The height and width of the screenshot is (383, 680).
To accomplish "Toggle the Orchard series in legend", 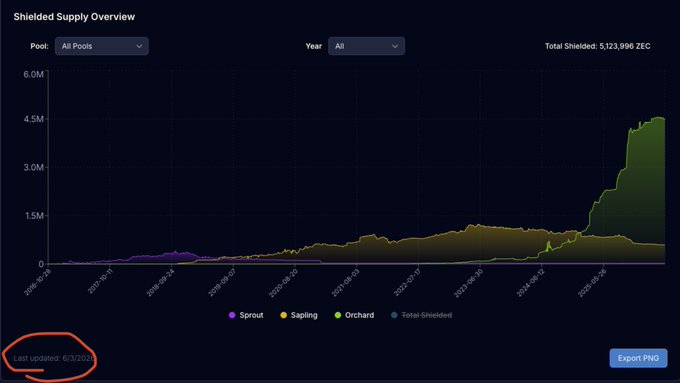I will coord(354,315).
